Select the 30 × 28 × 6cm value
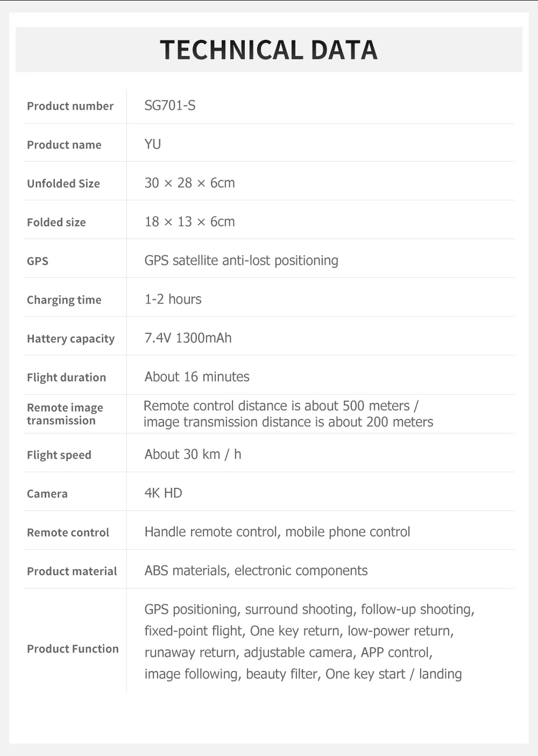The height and width of the screenshot is (756, 538). (x=189, y=183)
